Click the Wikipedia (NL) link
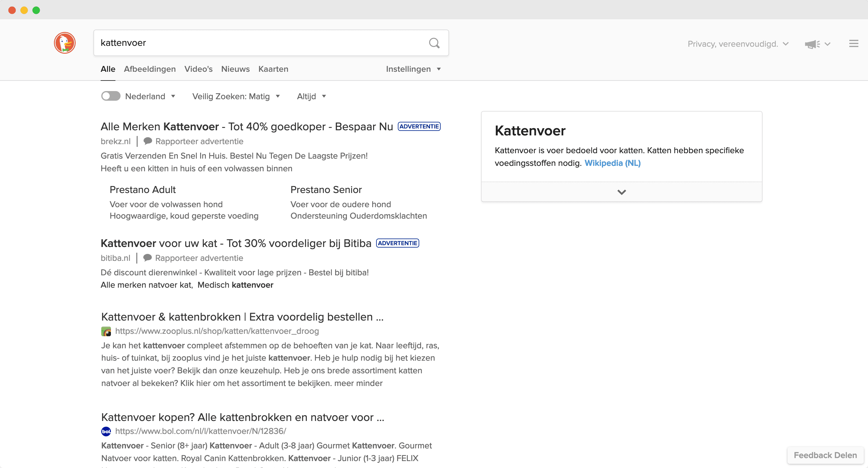Viewport: 868px width, 468px height. point(612,163)
